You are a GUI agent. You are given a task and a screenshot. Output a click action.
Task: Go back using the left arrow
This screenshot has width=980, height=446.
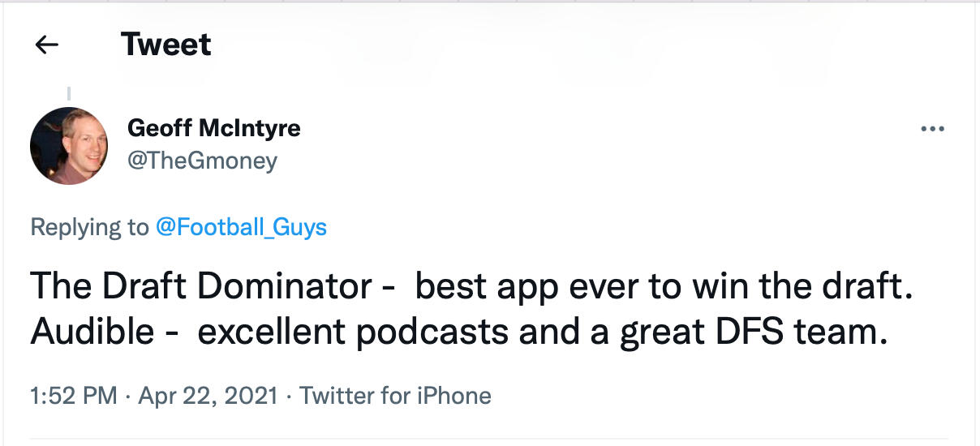pyautogui.click(x=47, y=45)
